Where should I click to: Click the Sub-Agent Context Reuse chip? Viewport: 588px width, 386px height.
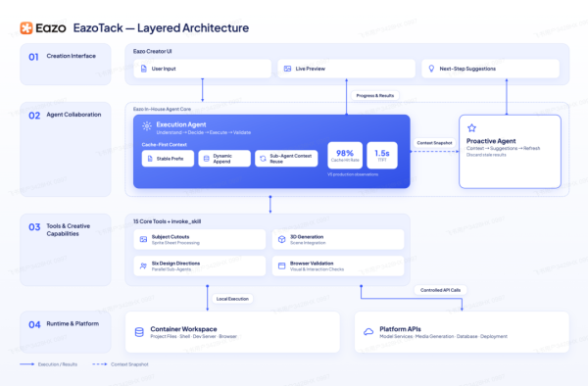[x=286, y=159]
